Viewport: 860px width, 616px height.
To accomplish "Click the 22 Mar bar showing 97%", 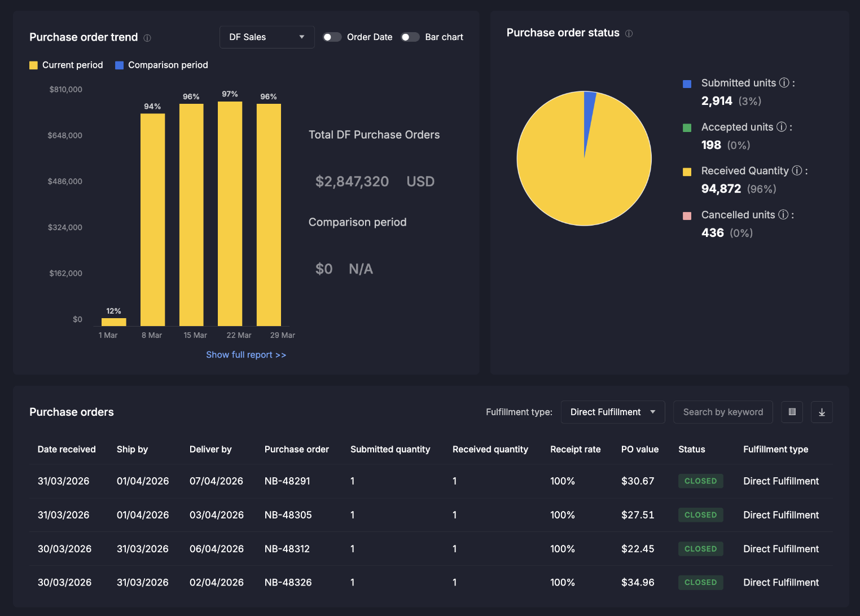I will click(x=230, y=214).
